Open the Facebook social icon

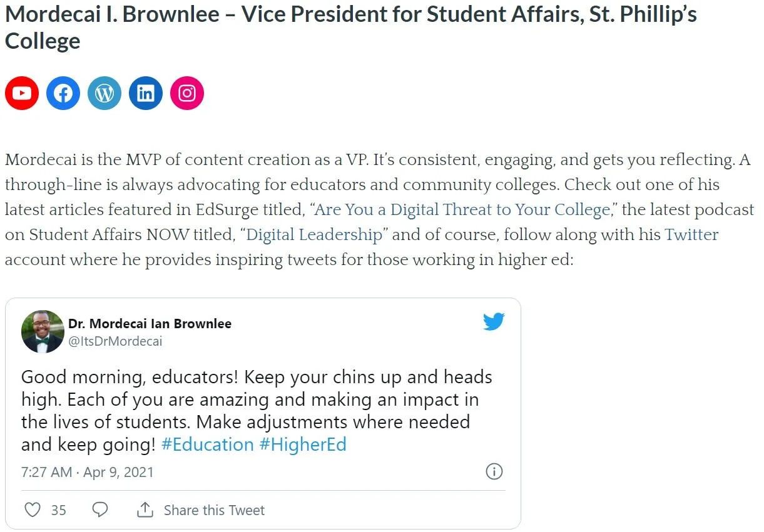63,93
